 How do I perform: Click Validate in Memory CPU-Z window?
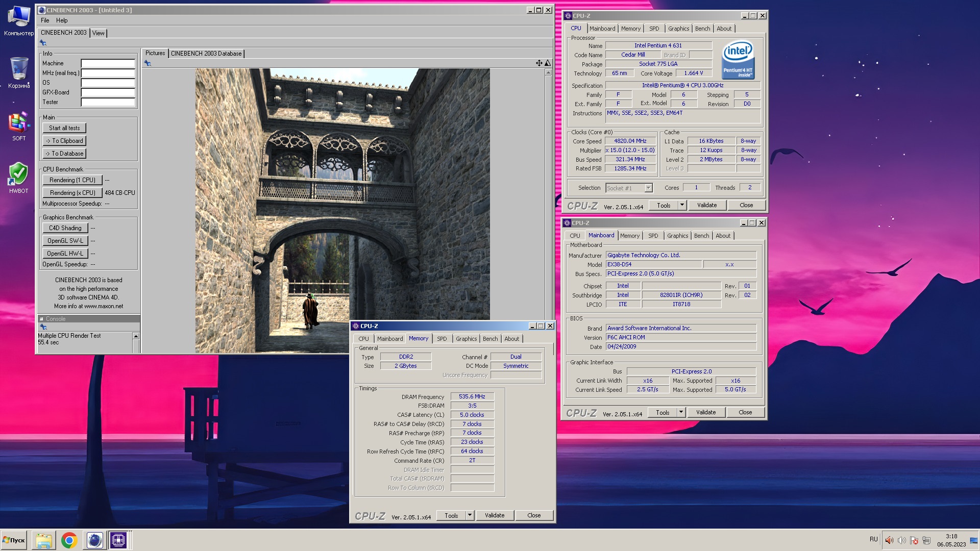pos(495,515)
